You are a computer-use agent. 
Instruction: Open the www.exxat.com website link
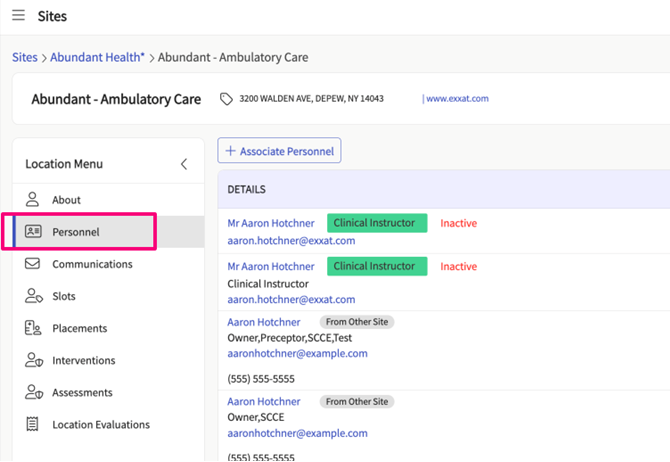457,99
